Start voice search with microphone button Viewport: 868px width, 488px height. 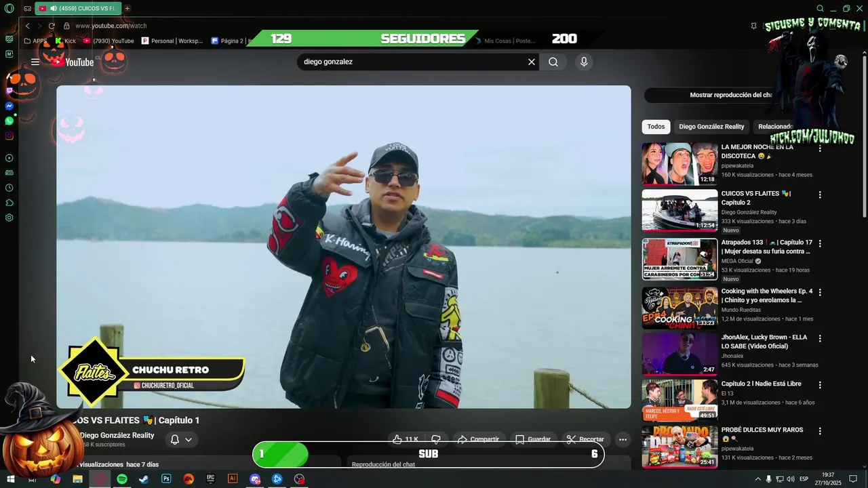coord(584,62)
